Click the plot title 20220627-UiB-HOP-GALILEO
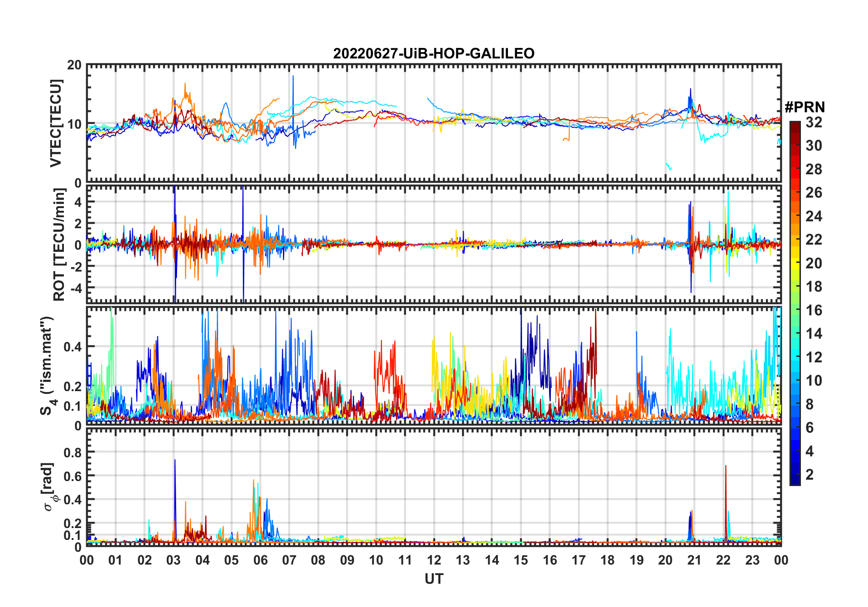The height and width of the screenshot is (607, 868). click(x=434, y=53)
